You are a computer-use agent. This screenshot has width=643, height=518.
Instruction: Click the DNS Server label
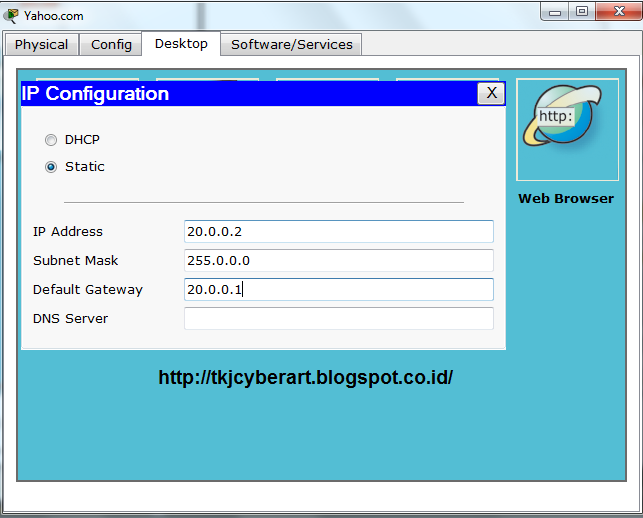[71, 319]
